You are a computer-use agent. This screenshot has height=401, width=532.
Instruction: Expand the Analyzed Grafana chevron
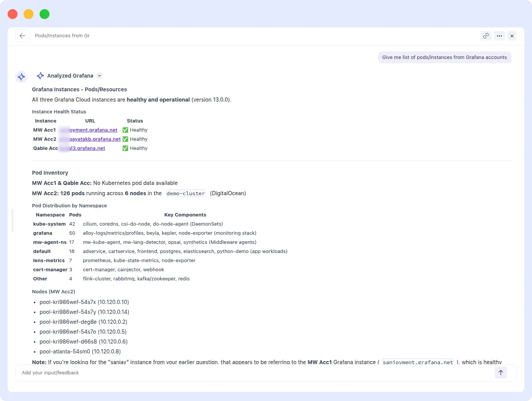point(100,76)
